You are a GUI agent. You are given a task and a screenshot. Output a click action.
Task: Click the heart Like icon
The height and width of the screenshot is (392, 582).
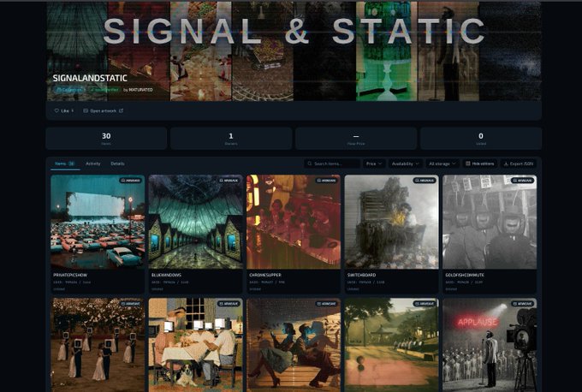(x=56, y=110)
